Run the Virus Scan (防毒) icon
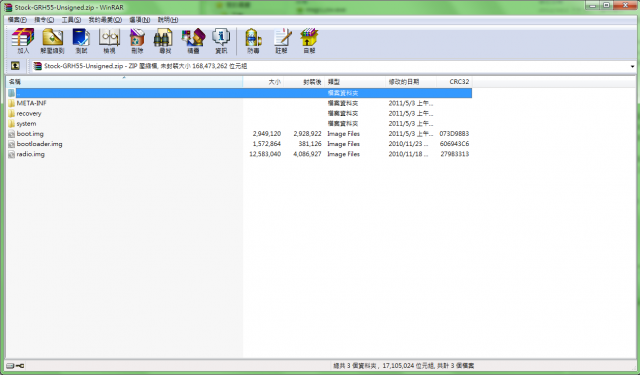Image resolution: width=640 pixels, height=375 pixels. click(x=253, y=41)
